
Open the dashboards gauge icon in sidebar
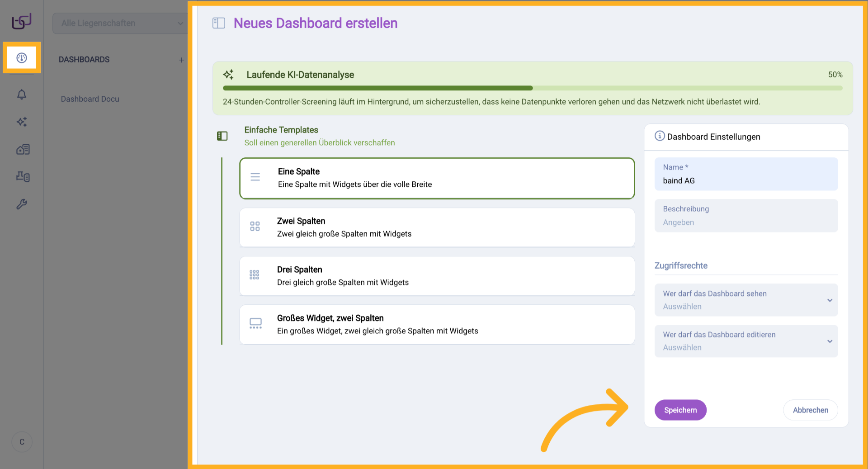(x=21, y=58)
